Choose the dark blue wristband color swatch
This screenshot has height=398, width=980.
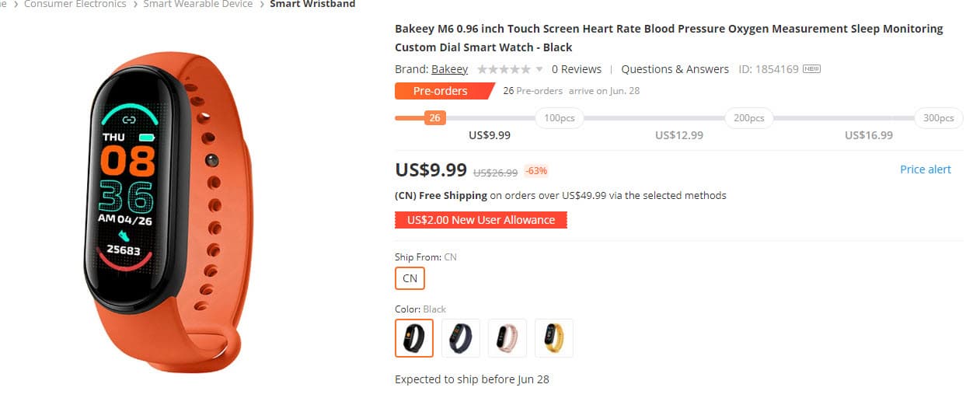(x=461, y=338)
